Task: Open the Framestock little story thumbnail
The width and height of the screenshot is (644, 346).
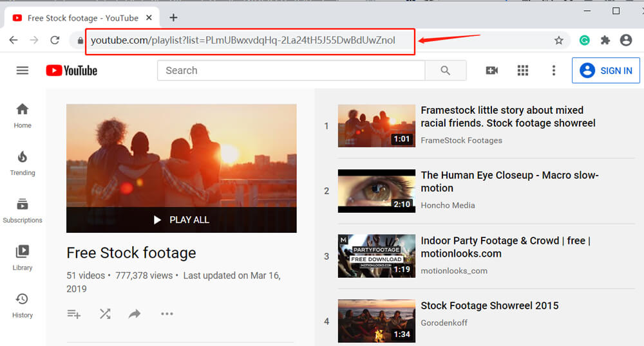Action: click(377, 126)
